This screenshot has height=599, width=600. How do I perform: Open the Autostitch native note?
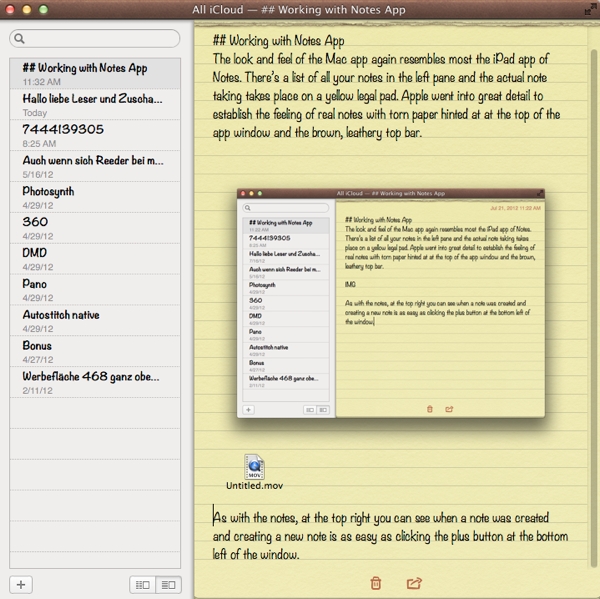[95, 321]
